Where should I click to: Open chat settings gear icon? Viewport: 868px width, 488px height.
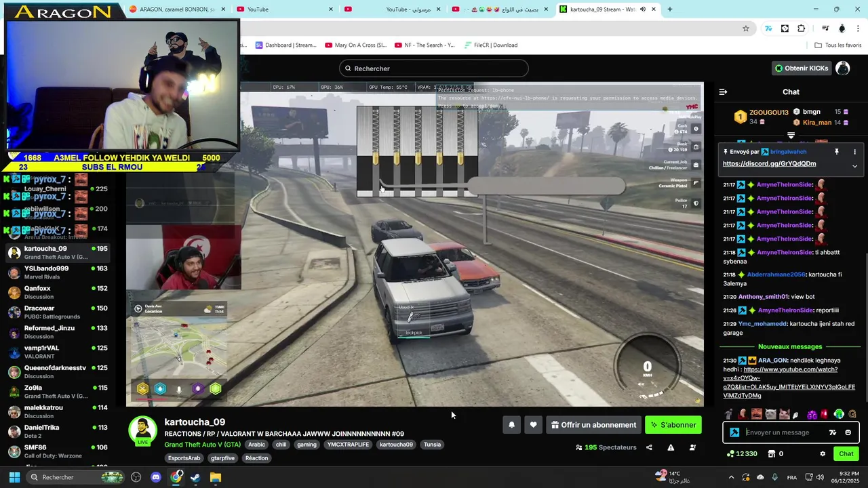pos(823,453)
